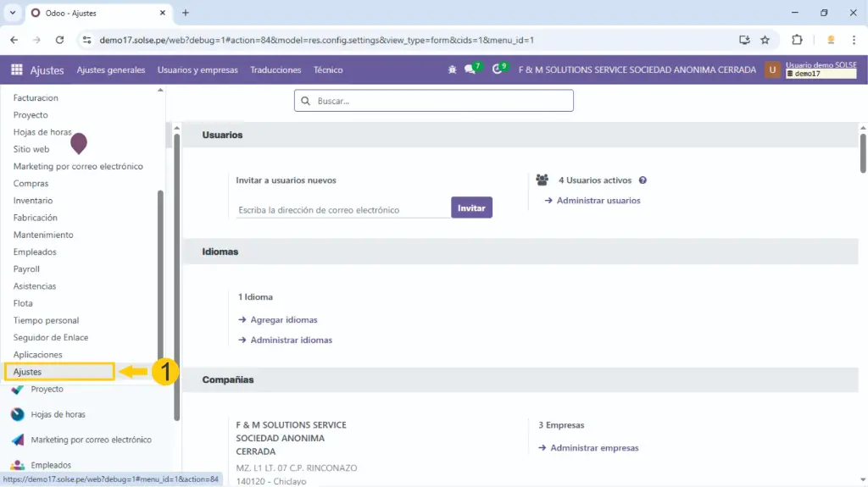Image resolution: width=868 pixels, height=487 pixels.
Task: Open the Técnico menu
Action: tap(328, 70)
